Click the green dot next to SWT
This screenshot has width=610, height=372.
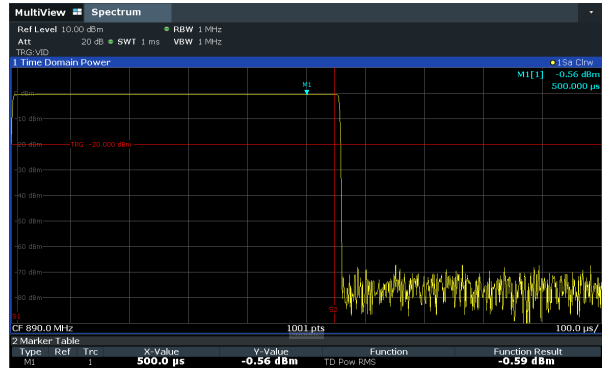tap(110, 42)
